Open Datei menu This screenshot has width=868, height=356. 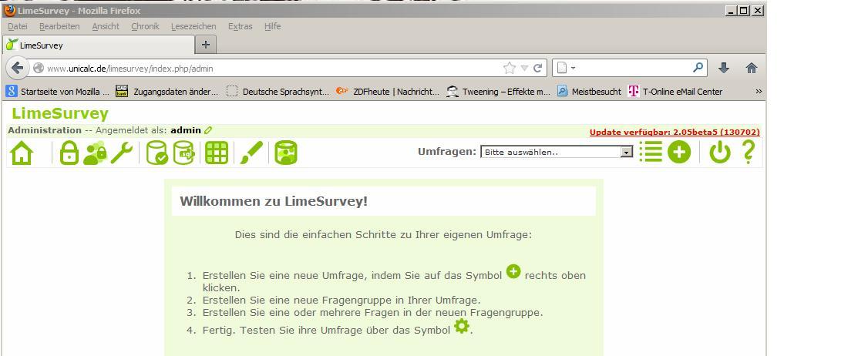click(18, 26)
